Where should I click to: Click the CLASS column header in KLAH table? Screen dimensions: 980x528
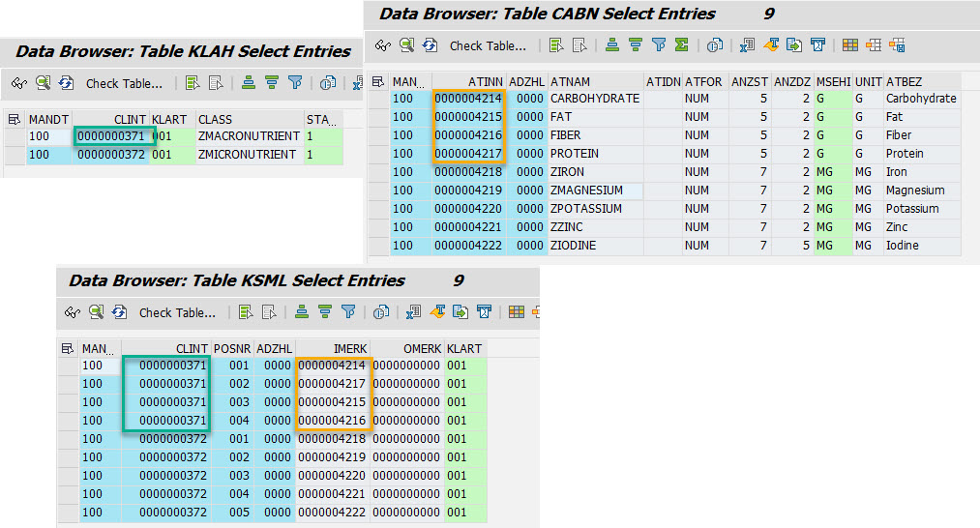[250, 119]
